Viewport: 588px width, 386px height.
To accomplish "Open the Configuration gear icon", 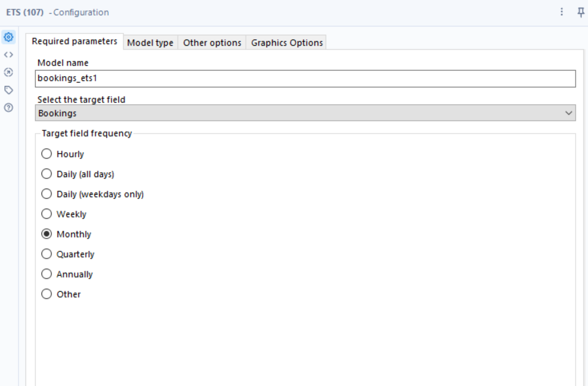I will click(x=8, y=37).
